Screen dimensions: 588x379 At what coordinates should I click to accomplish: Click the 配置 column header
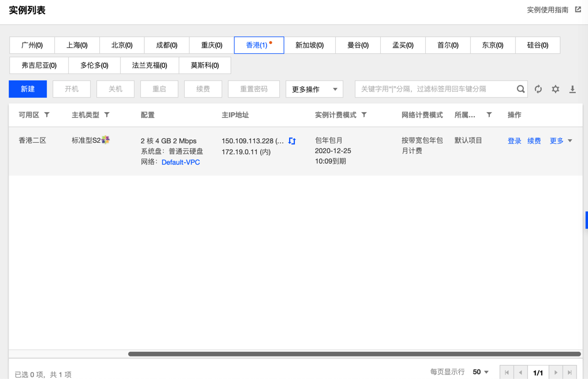[147, 115]
